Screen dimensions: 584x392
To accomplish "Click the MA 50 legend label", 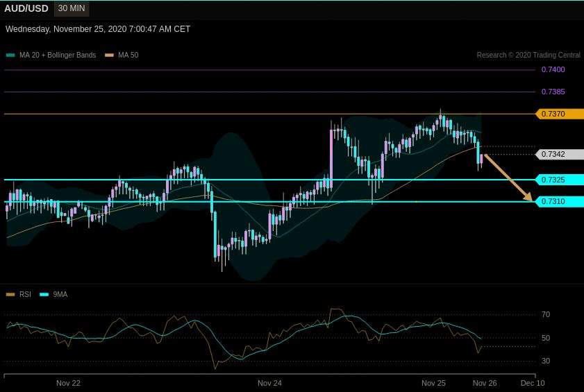I will pyautogui.click(x=128, y=55).
